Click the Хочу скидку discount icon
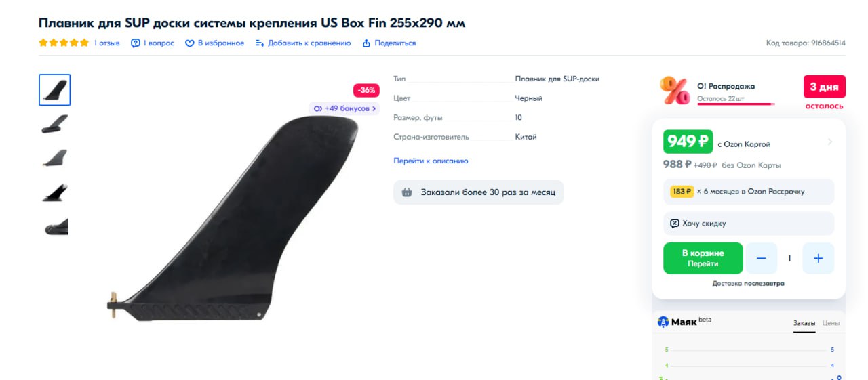Viewport: 868px width, 380px height. [675, 224]
